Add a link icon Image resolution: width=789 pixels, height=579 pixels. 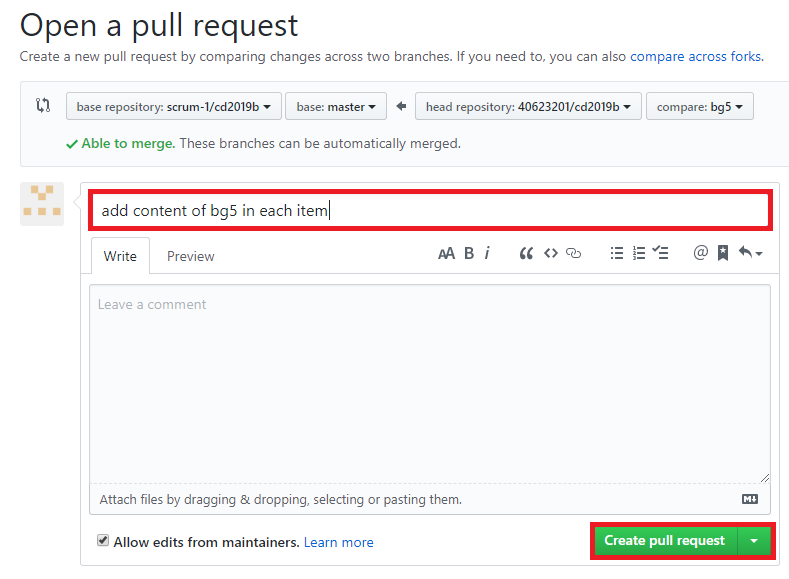click(574, 253)
